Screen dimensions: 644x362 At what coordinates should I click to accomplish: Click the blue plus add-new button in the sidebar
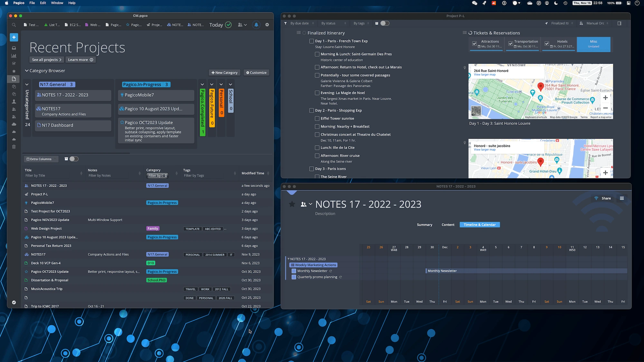tap(14, 37)
